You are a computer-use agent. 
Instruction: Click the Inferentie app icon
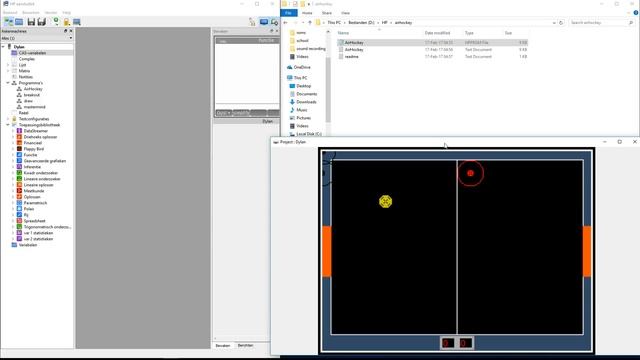click(19, 167)
